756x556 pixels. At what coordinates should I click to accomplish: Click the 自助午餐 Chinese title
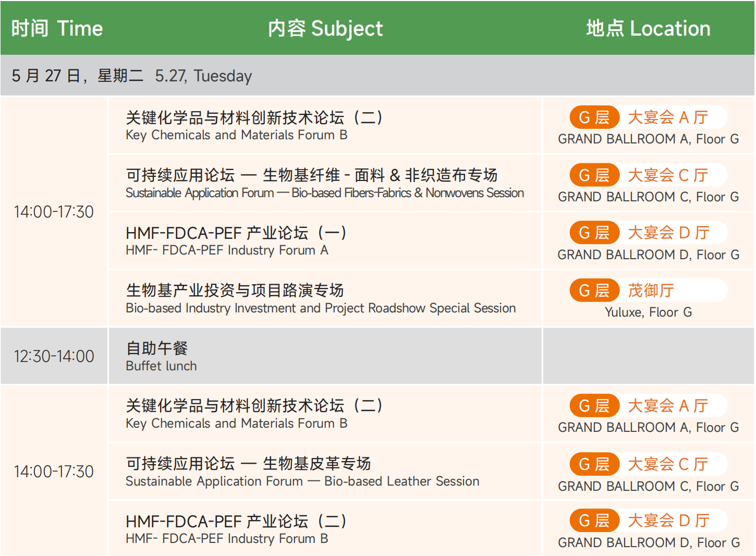(157, 348)
